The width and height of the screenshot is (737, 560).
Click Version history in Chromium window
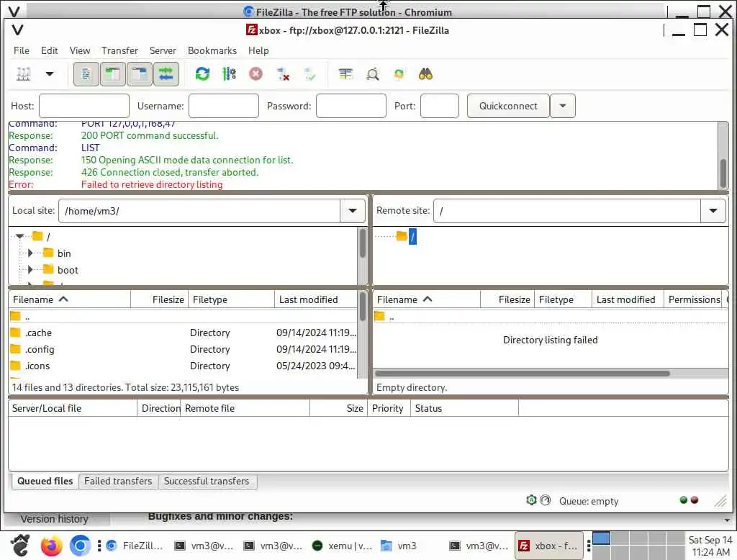coord(55,519)
